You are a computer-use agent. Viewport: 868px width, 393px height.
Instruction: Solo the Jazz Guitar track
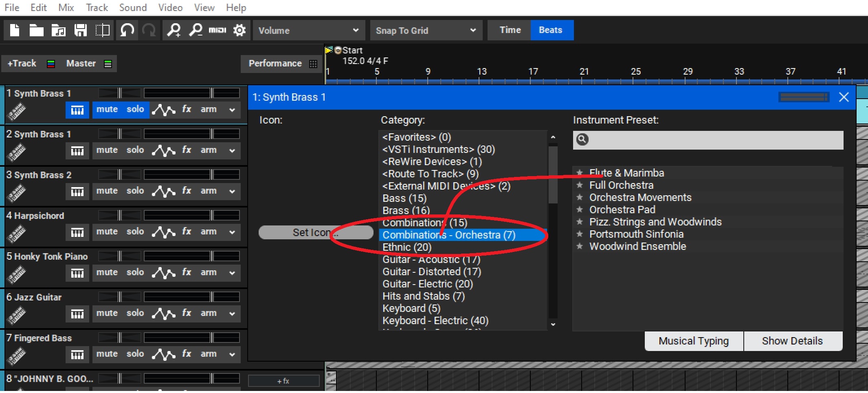pos(135,313)
